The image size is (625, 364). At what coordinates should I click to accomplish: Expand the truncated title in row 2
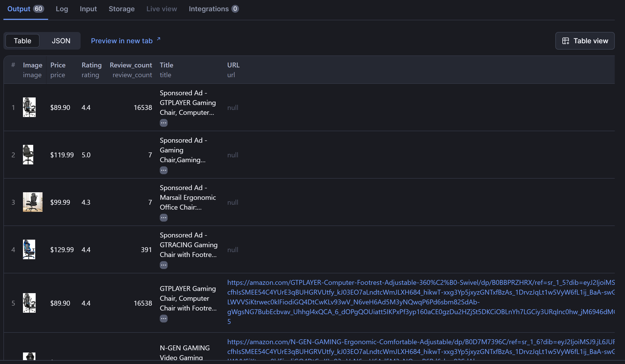[x=163, y=170]
